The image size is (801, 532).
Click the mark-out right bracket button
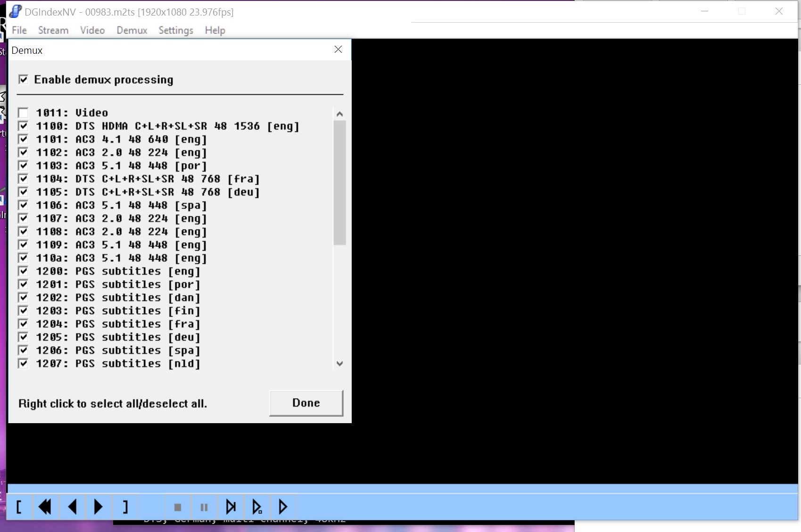[125, 507]
